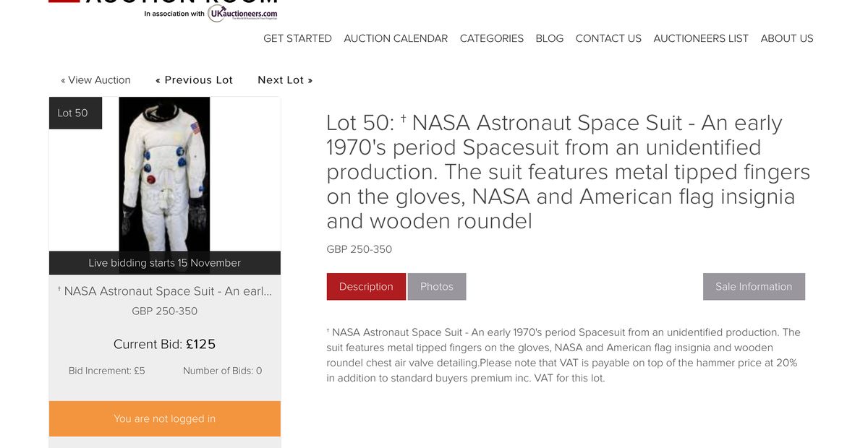Click the orange 'You are not logged in' button

(164, 419)
